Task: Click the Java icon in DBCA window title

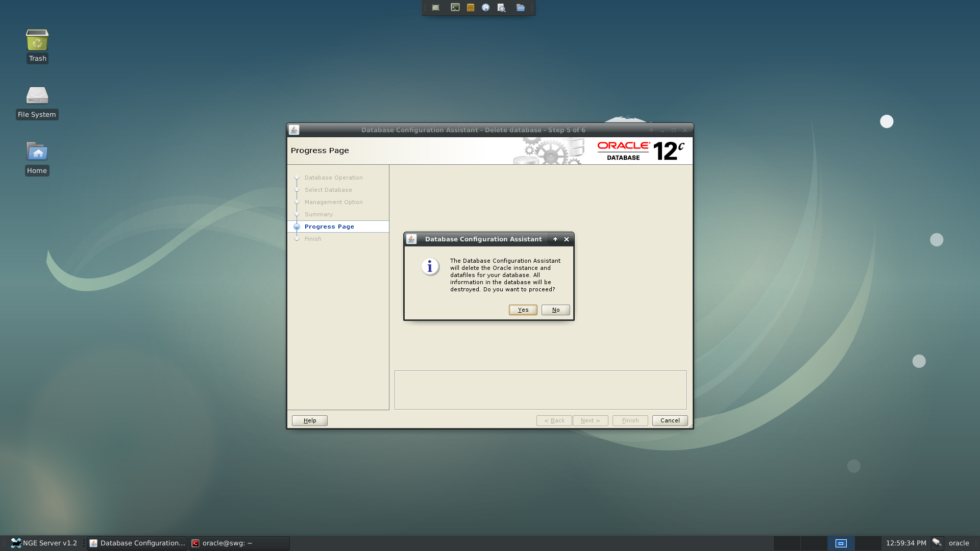Action: tap(293, 130)
